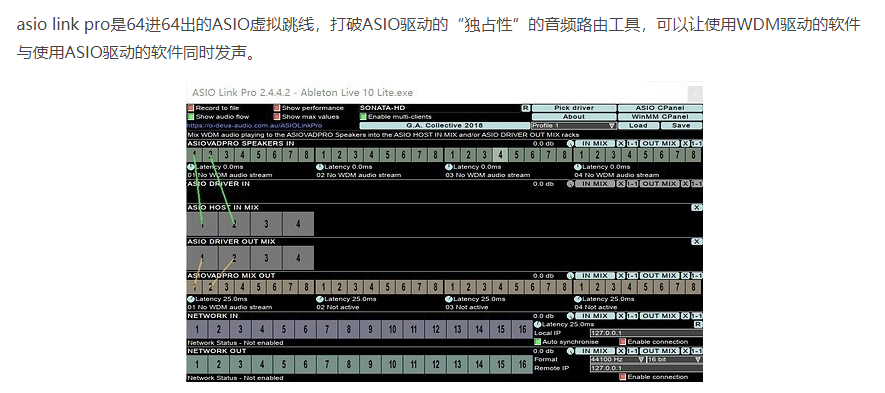The width and height of the screenshot is (885, 393).
Task: Click volume knob icon in NETWORK OUT row
Action: (570, 351)
